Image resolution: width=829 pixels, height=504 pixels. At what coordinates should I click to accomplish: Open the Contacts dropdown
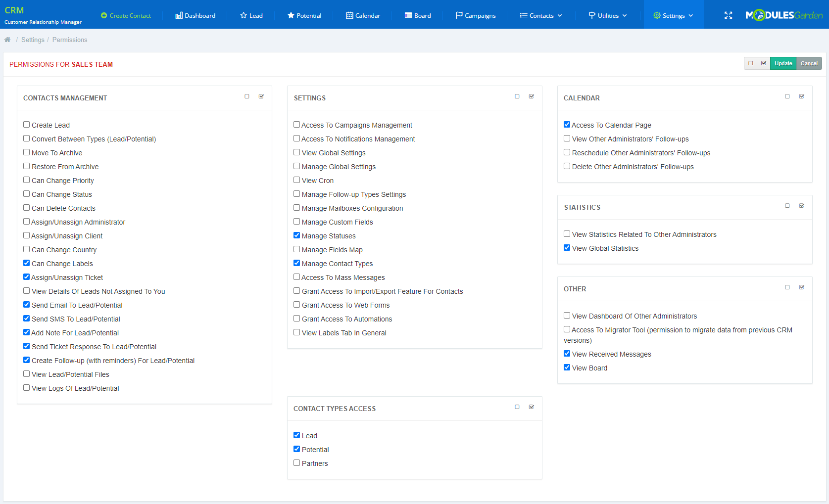tap(540, 15)
